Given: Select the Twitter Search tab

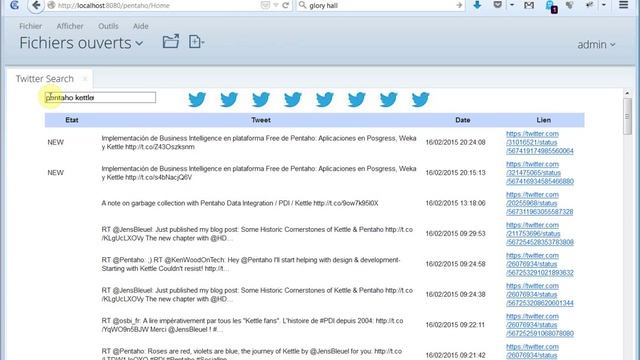Looking at the screenshot, I should pos(44,79).
